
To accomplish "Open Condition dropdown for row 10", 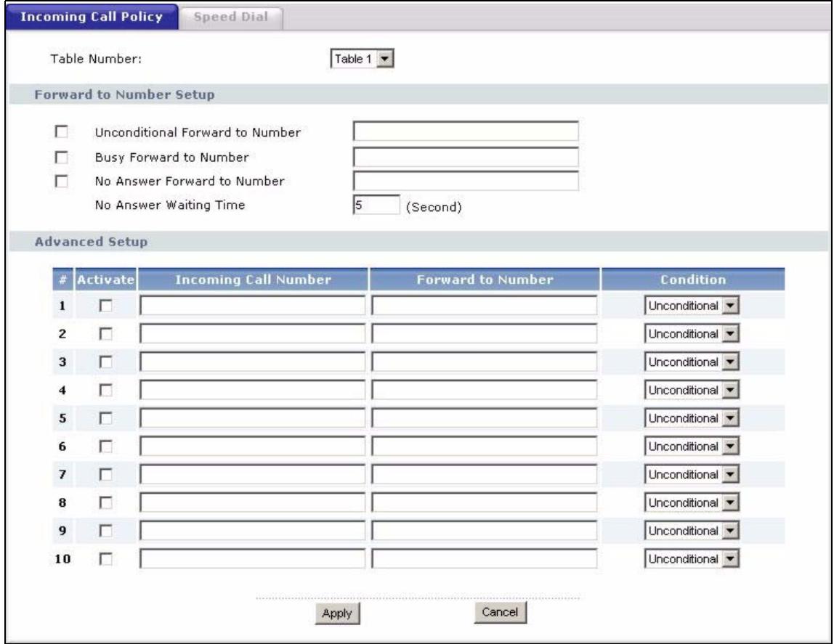I will pos(692,559).
